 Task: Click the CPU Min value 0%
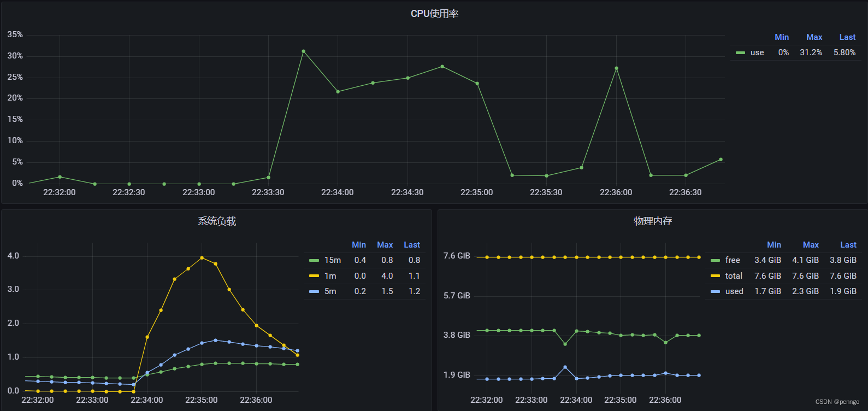[783, 52]
